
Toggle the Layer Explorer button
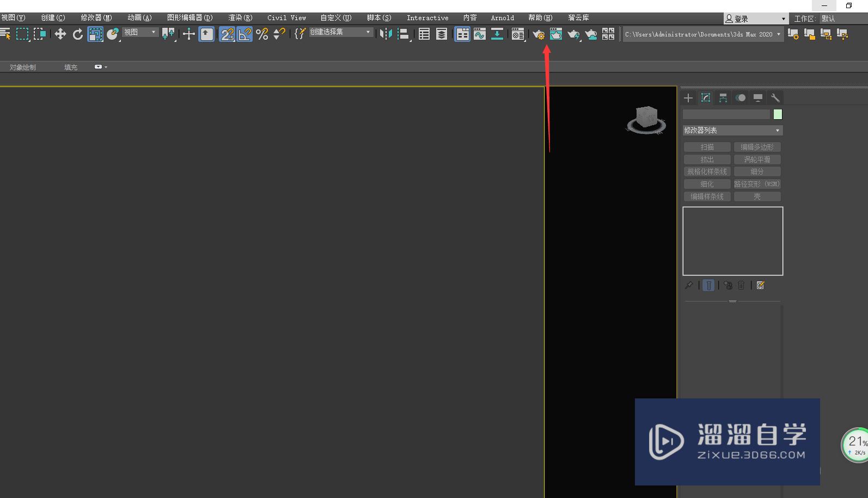click(x=442, y=34)
